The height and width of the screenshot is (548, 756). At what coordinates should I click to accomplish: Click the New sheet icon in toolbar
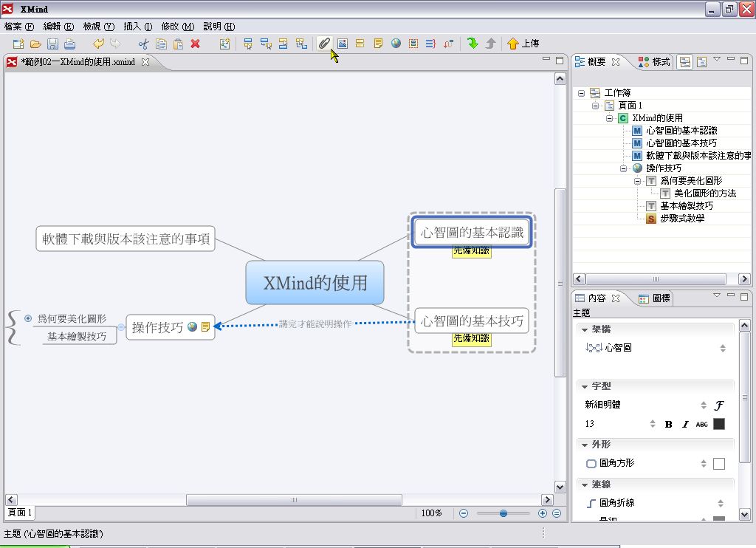224,44
